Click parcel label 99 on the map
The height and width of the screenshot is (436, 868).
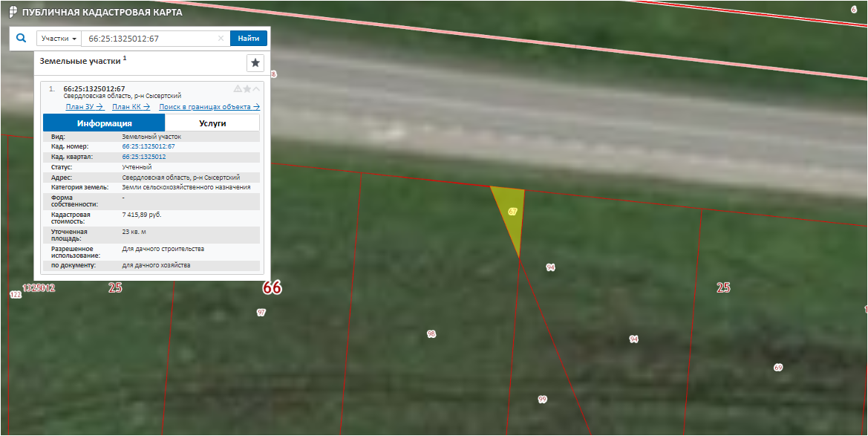542,400
